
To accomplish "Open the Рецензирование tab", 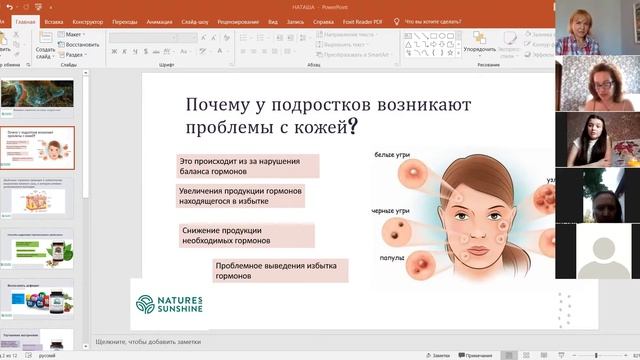I will (238, 22).
